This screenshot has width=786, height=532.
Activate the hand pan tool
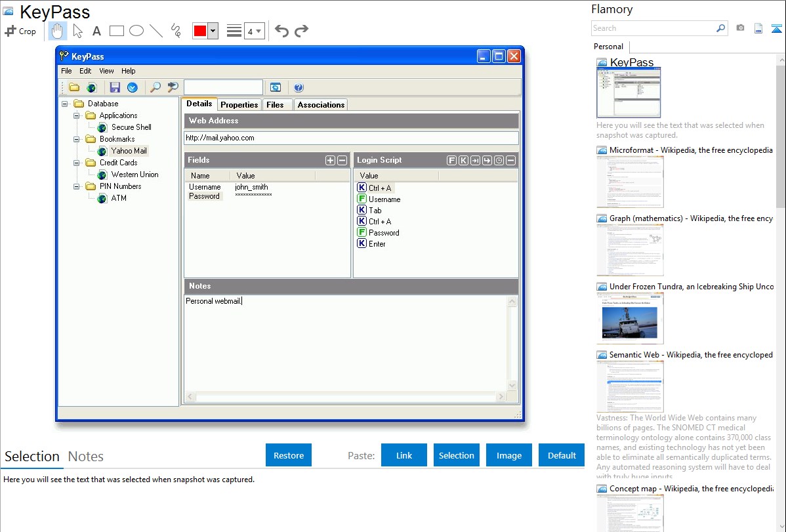tap(57, 31)
